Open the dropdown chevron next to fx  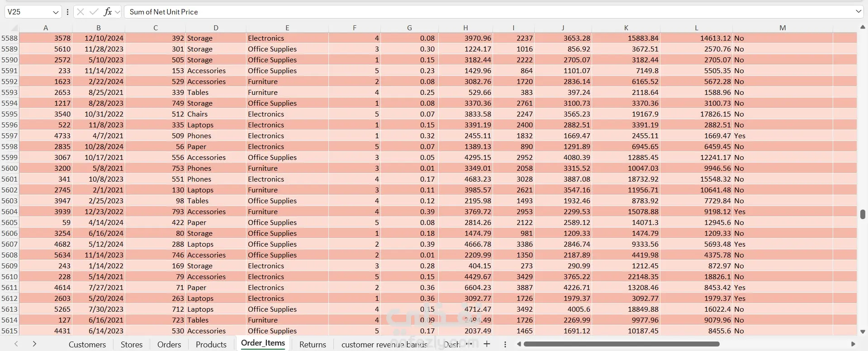(118, 12)
